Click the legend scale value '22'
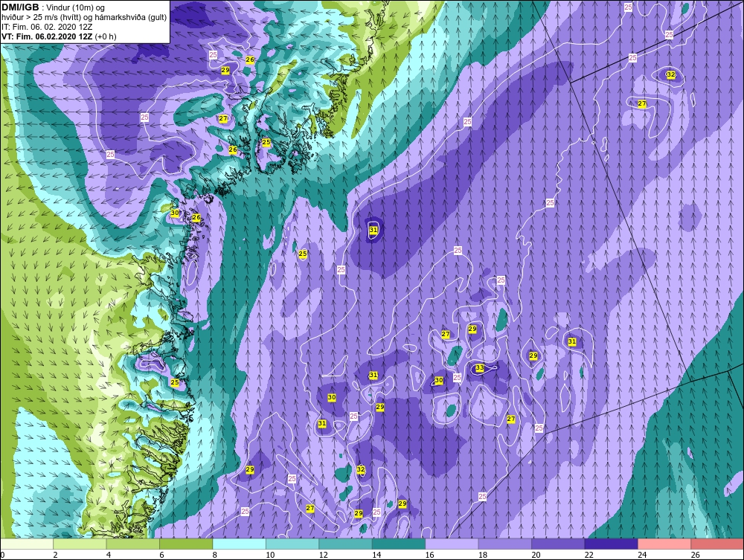 point(589,555)
